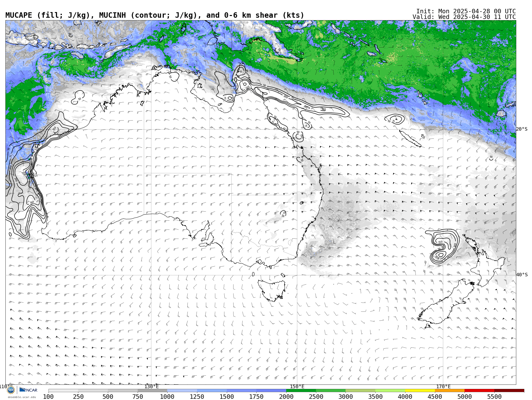
Task: Click the 2000 label under the color bar
Action: coord(286,397)
